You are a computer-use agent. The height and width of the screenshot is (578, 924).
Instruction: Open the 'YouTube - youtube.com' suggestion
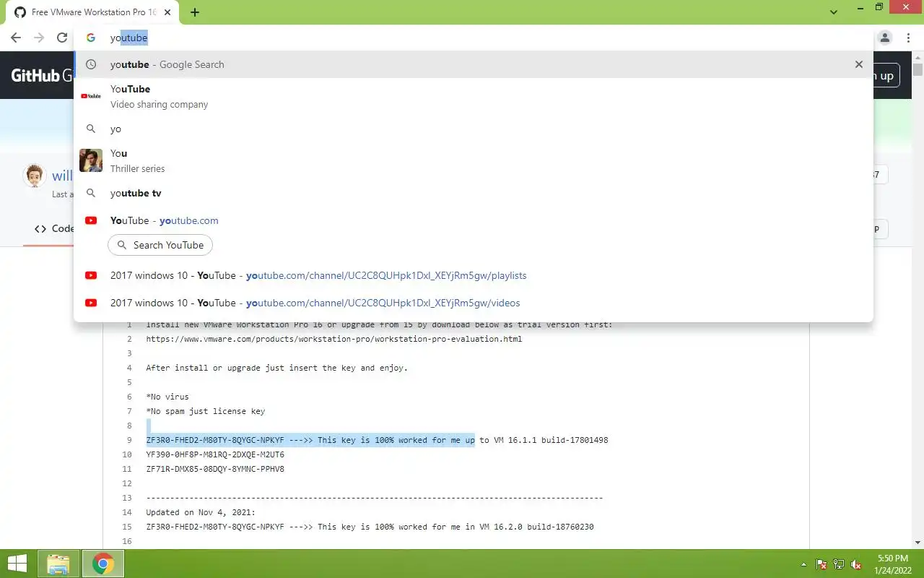point(474,220)
